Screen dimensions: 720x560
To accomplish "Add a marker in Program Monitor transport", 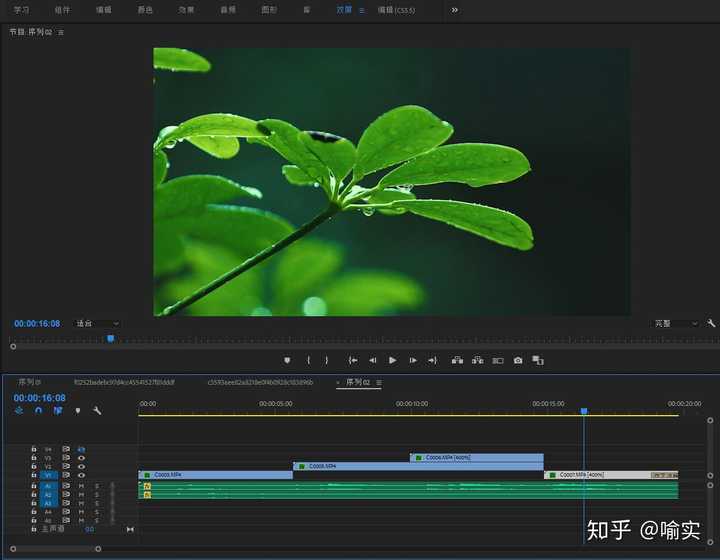I will 287,360.
